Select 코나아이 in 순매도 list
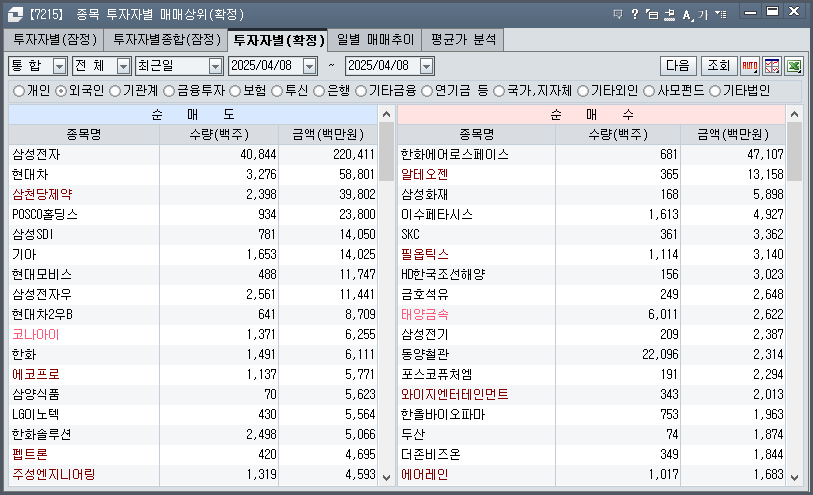The height and width of the screenshot is (495, 813). click(36, 335)
